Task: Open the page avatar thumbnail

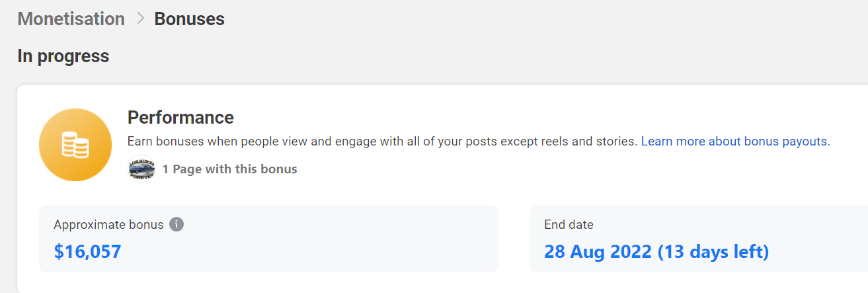Action: pyautogui.click(x=141, y=169)
